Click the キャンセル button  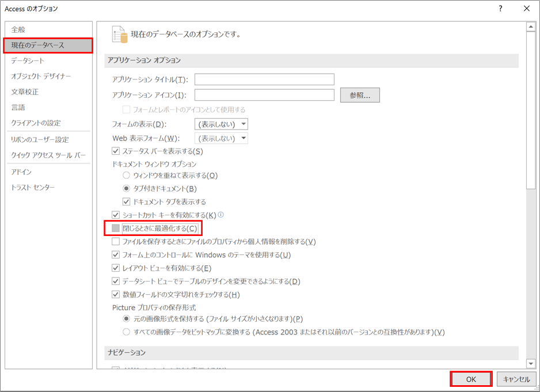[516, 379]
